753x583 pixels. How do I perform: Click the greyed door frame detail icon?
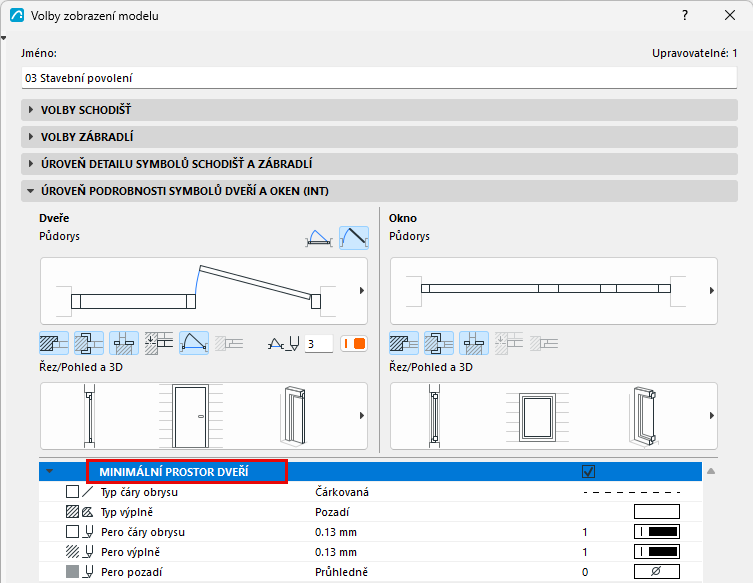click(229, 343)
